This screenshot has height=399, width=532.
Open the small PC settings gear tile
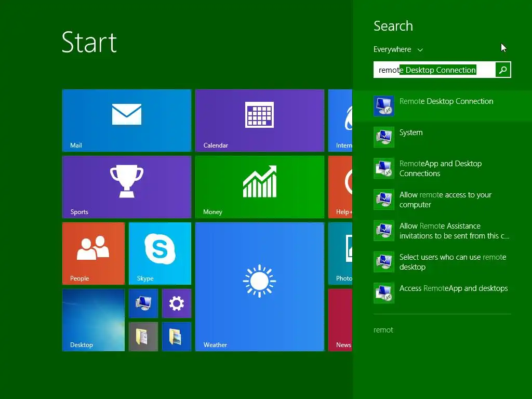click(x=177, y=303)
